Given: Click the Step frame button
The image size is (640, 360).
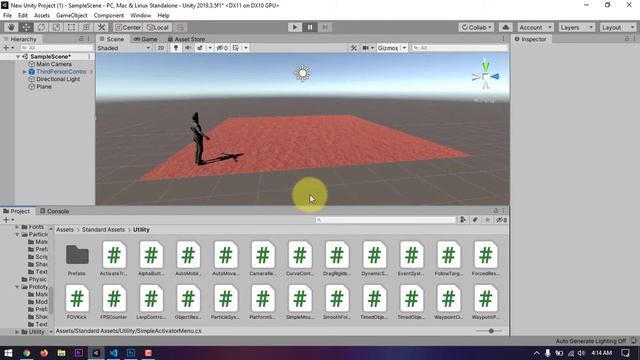Looking at the screenshot, I should coord(325,27).
